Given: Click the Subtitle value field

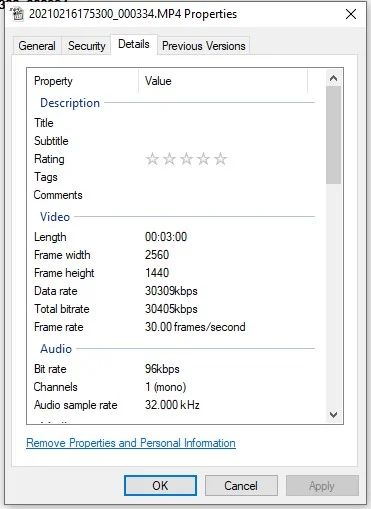Looking at the screenshot, I should [227, 141].
